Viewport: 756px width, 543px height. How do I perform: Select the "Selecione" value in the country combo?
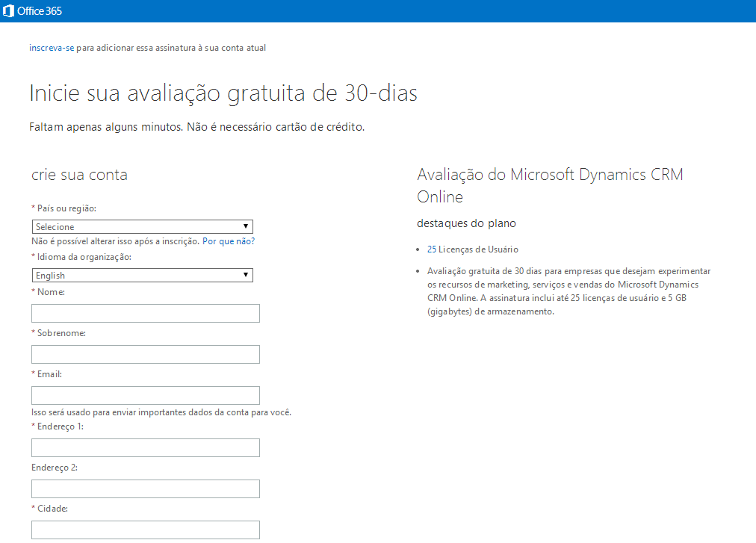52,226
